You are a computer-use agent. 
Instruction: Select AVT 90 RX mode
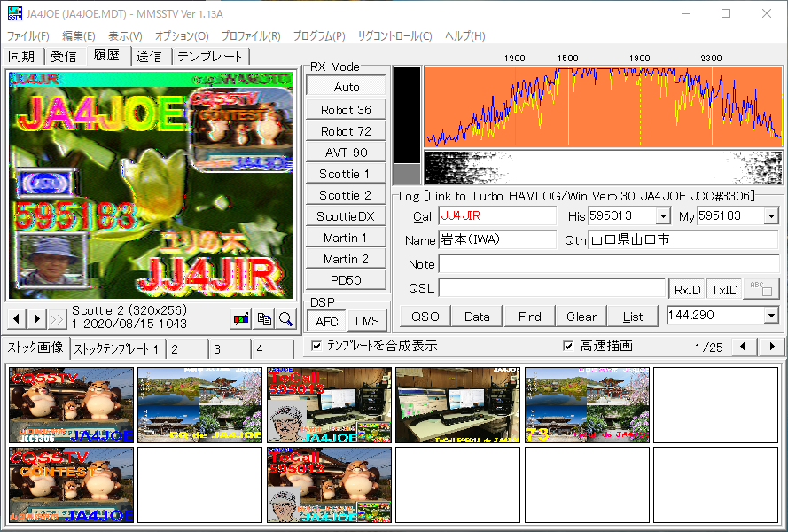tap(347, 153)
